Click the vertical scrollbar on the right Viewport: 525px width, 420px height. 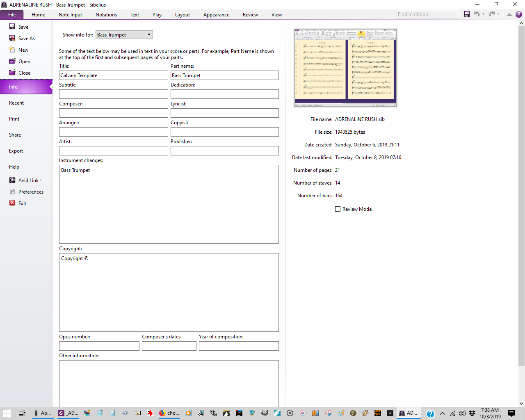pyautogui.click(x=521, y=196)
